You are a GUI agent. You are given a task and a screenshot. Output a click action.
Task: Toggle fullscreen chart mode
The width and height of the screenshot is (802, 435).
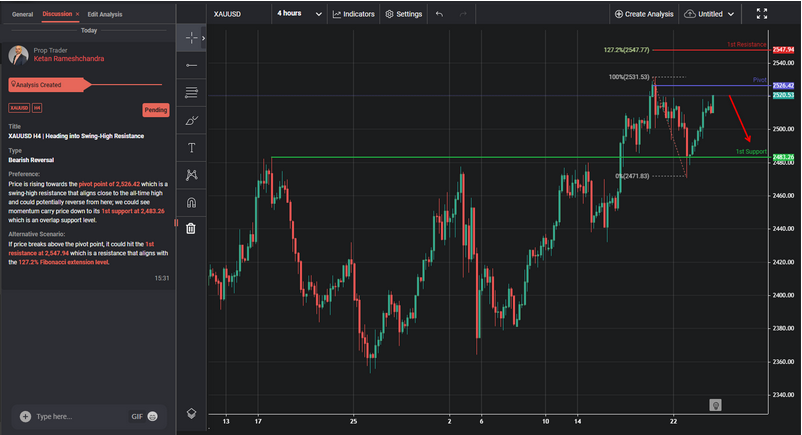[762, 14]
